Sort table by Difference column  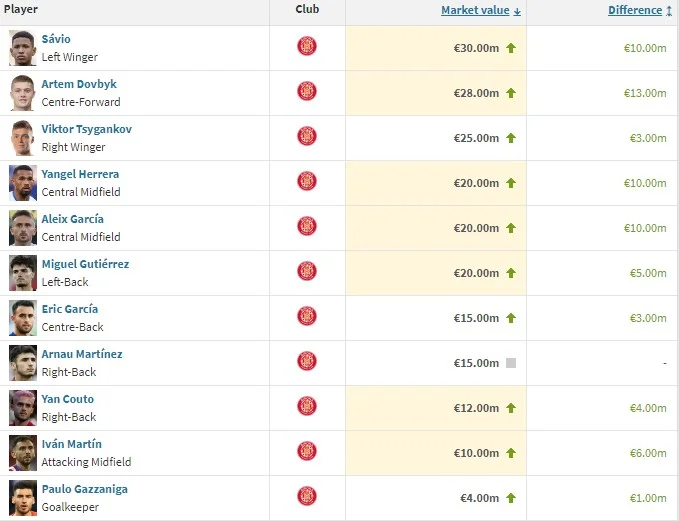(x=636, y=10)
